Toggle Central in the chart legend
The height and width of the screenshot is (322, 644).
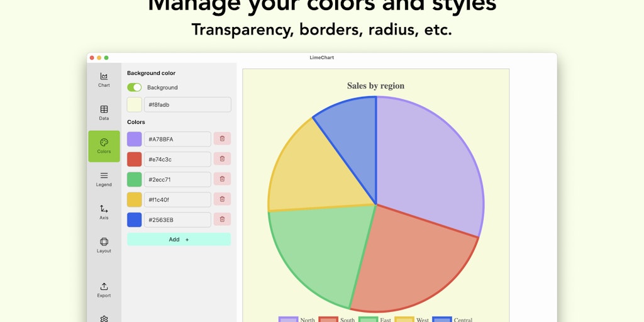(x=453, y=319)
